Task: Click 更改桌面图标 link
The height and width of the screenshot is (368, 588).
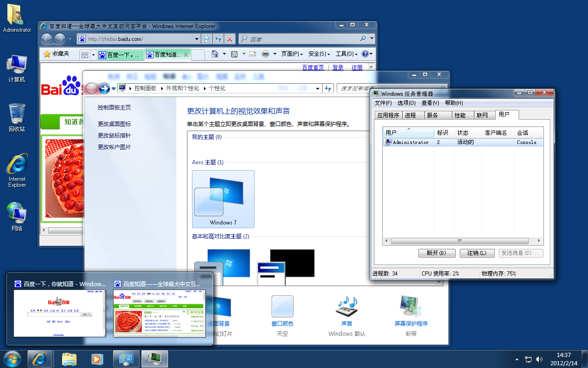Action: 114,124
